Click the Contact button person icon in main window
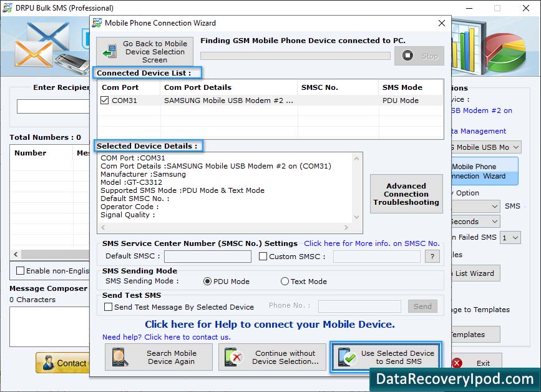The width and height of the screenshot is (541, 392). pyautogui.click(x=48, y=363)
